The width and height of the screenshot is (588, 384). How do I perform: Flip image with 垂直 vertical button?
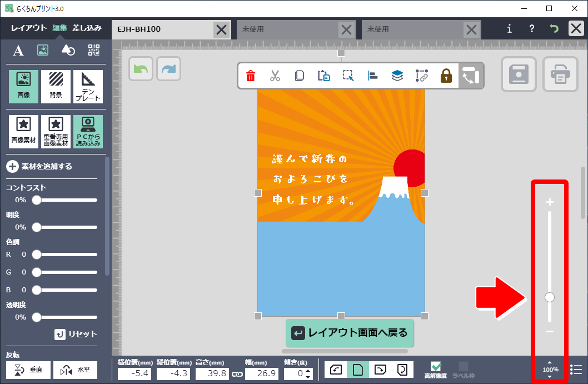point(28,370)
